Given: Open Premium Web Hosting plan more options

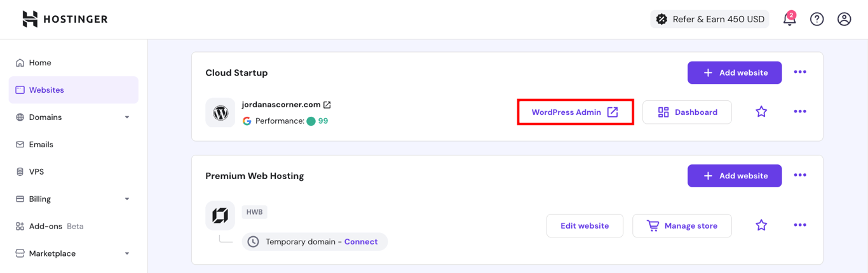Looking at the screenshot, I should [x=800, y=175].
